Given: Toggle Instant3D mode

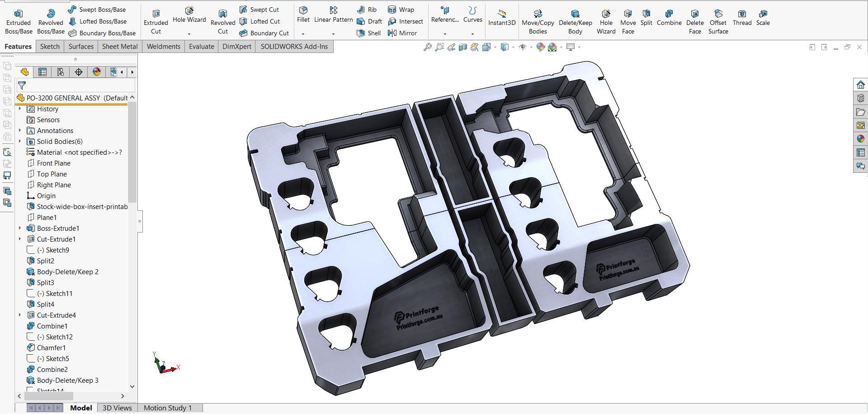Looking at the screenshot, I should [x=502, y=18].
